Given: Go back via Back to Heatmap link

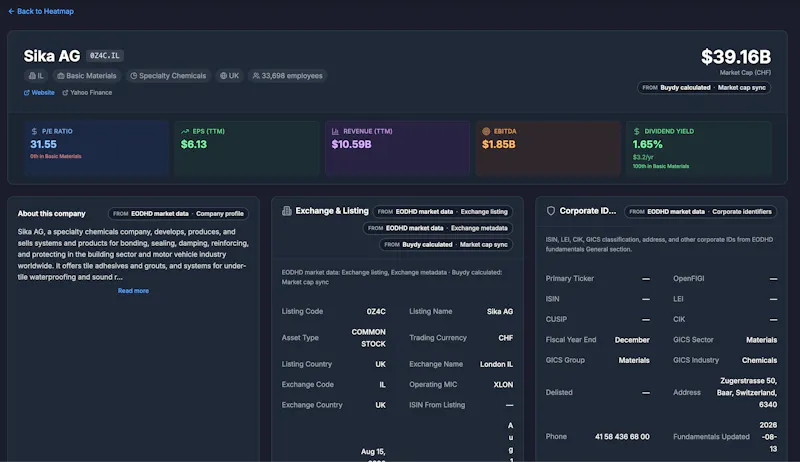Looking at the screenshot, I should click(x=41, y=11).
